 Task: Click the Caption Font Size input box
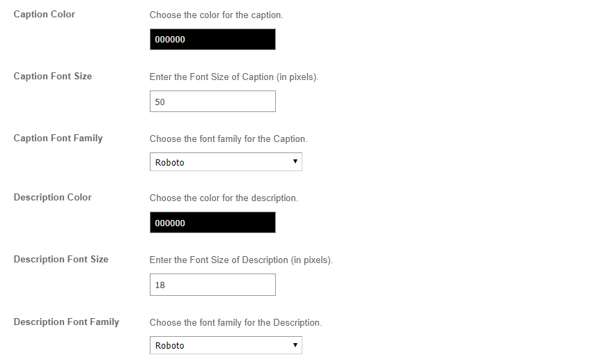[212, 102]
